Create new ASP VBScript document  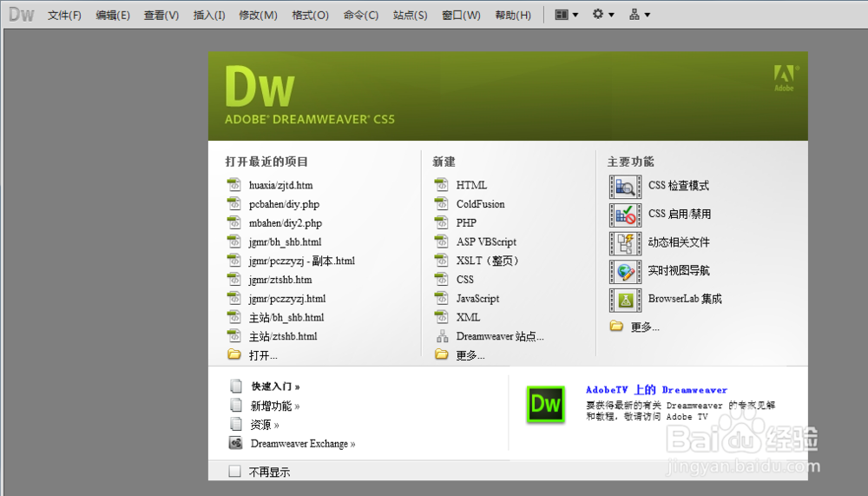pos(486,241)
